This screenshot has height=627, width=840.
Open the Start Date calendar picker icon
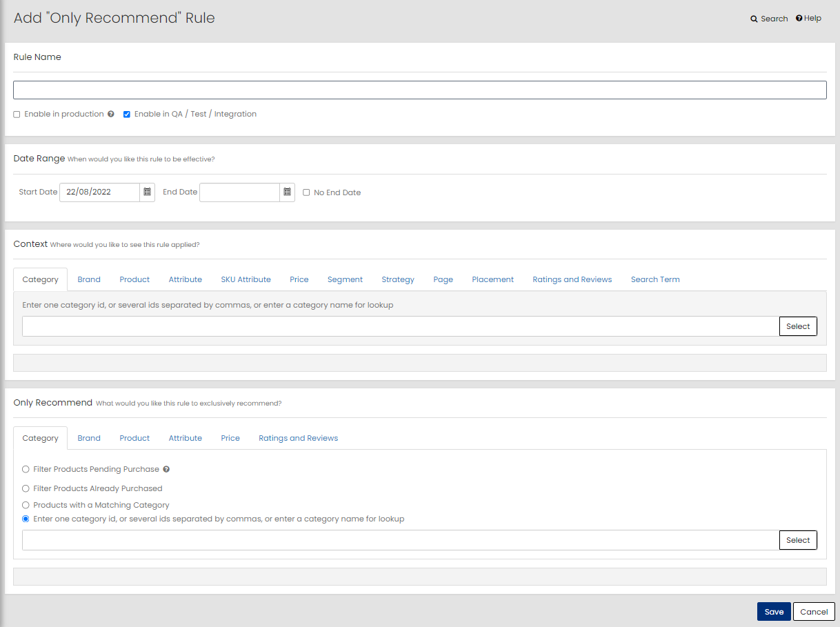[147, 192]
